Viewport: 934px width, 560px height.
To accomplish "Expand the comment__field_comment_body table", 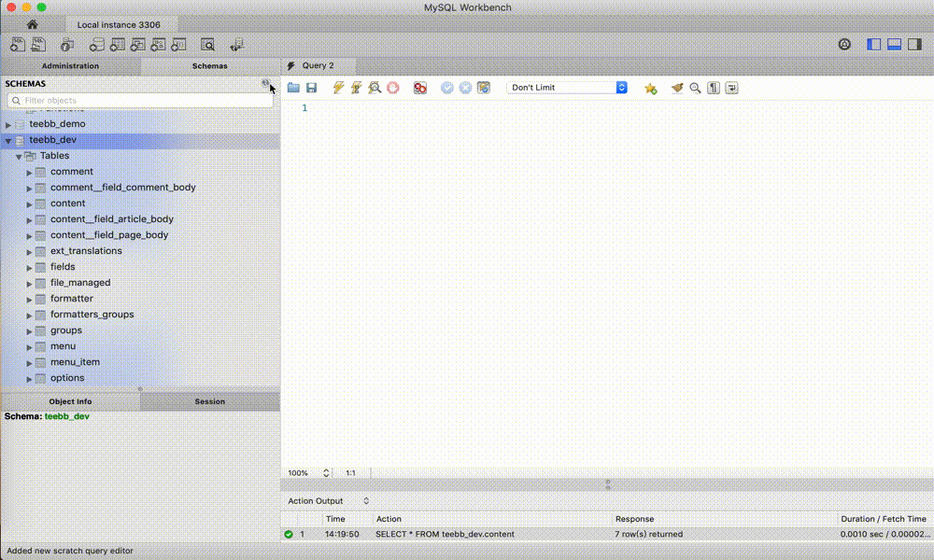I will point(29,188).
